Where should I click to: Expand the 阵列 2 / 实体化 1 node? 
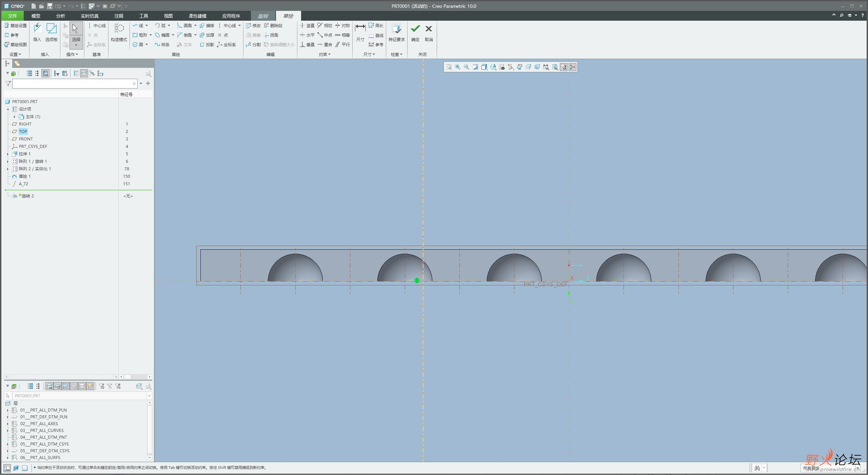click(x=8, y=169)
